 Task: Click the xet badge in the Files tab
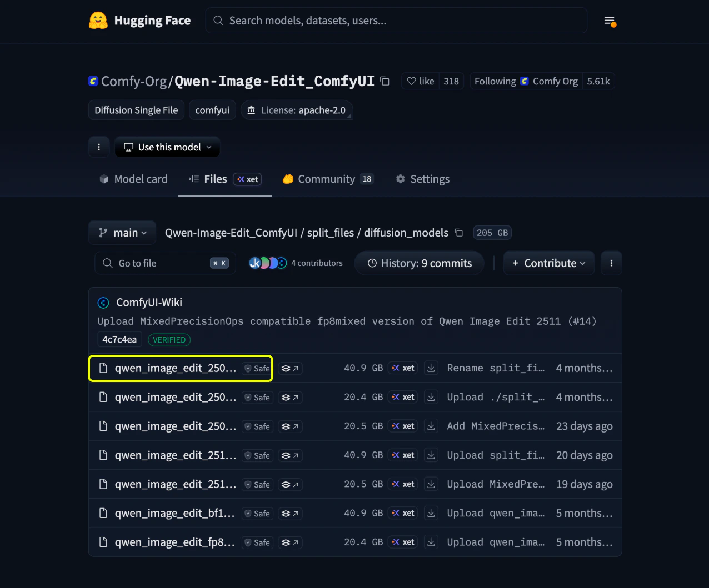click(247, 179)
